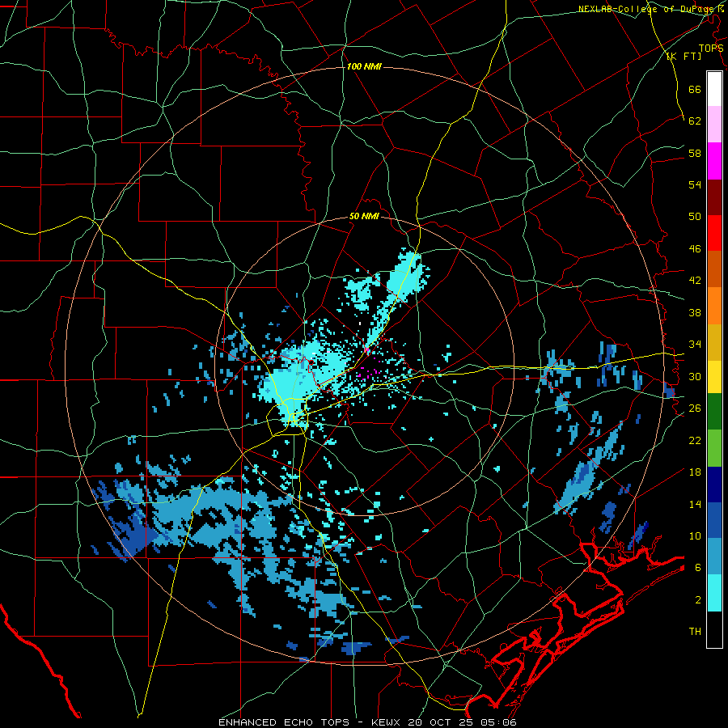Screen dimensions: 728x728
Task: Select the 50 NMI range ring label
Action: click(364, 216)
